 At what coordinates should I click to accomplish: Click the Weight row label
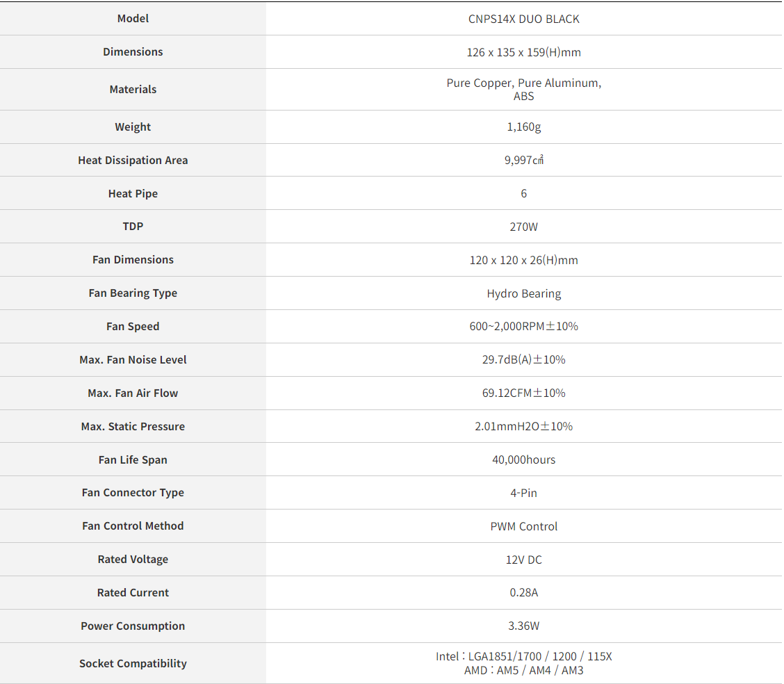(133, 127)
